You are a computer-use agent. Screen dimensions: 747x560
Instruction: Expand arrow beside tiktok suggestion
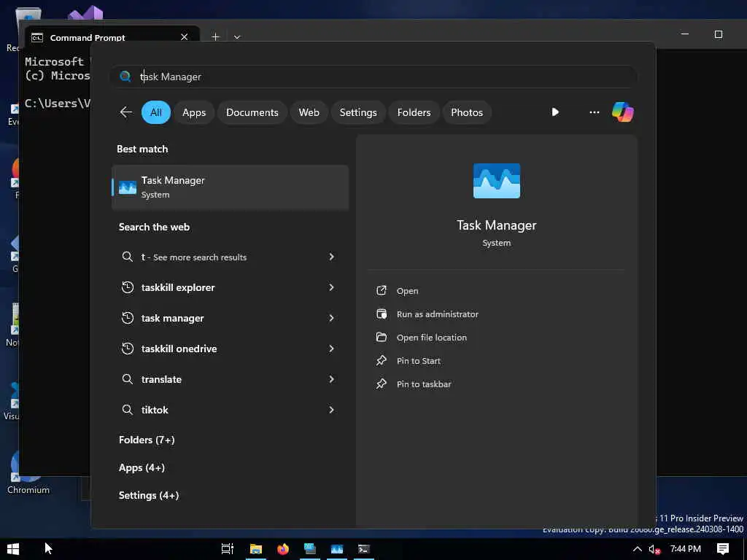[x=332, y=410]
